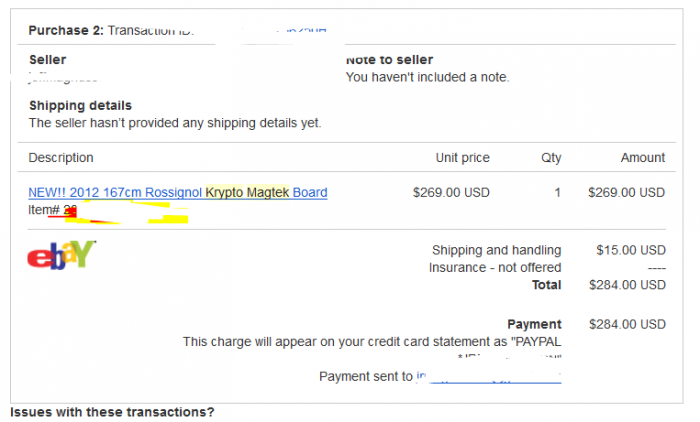The image size is (700, 422).
Task: Click the Shipping details heading
Action: (80, 106)
